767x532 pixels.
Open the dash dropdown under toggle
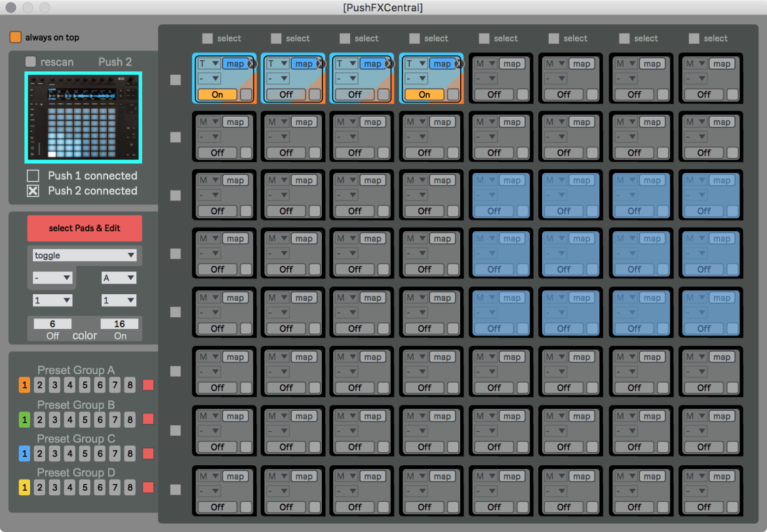click(x=52, y=278)
